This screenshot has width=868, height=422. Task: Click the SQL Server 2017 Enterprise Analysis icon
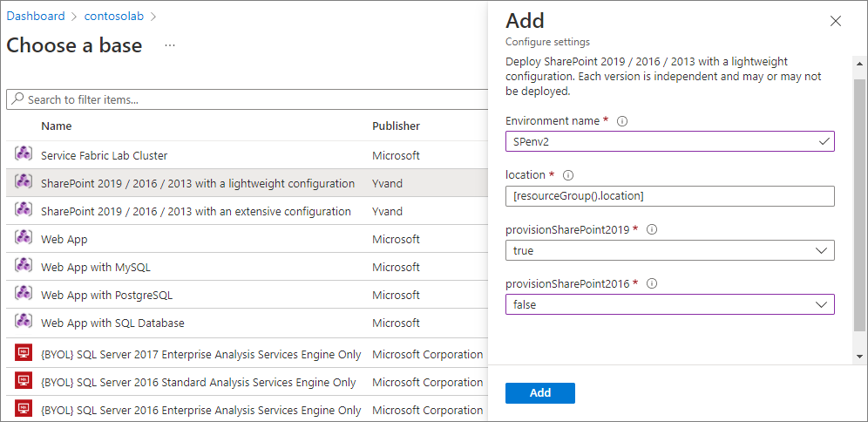[x=24, y=353]
